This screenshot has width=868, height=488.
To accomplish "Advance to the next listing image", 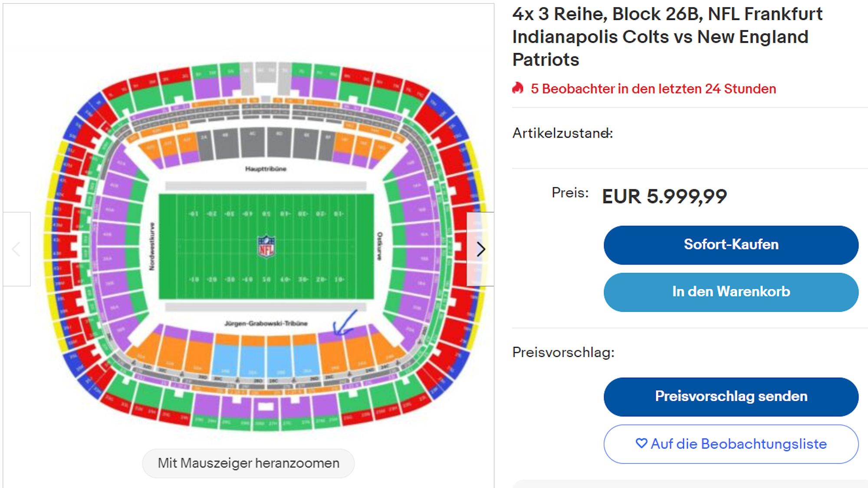I will tap(481, 250).
